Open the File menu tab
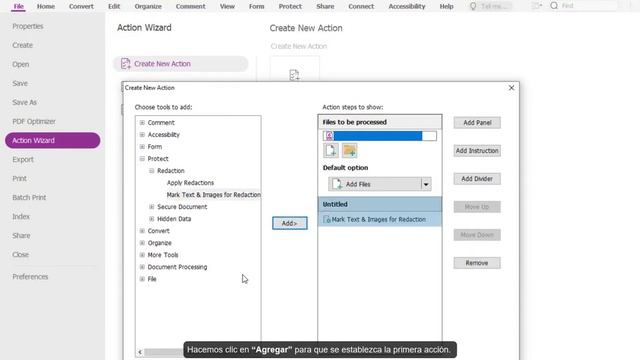Viewport: 640px width, 360px height. point(18,6)
